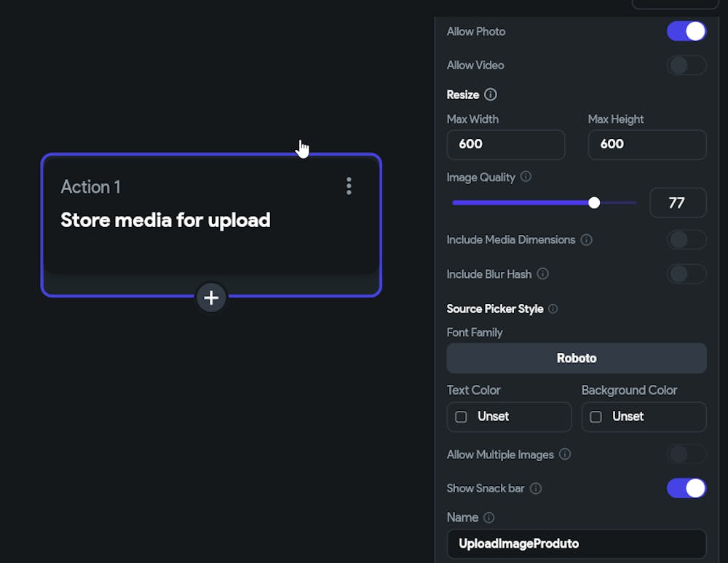The width and height of the screenshot is (728, 563).
Task: Click the Name field info icon
Action: pos(489,518)
